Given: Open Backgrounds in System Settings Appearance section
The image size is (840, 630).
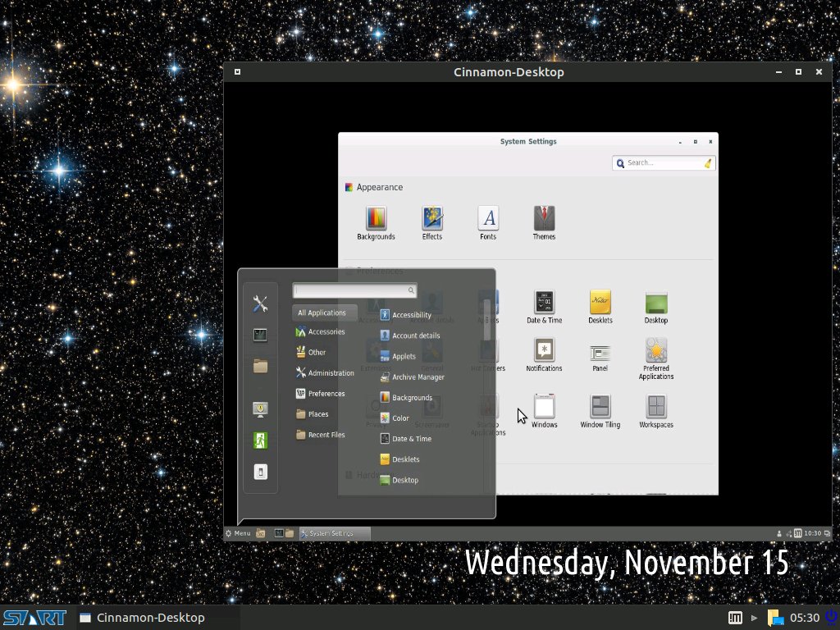Looking at the screenshot, I should pos(376,223).
